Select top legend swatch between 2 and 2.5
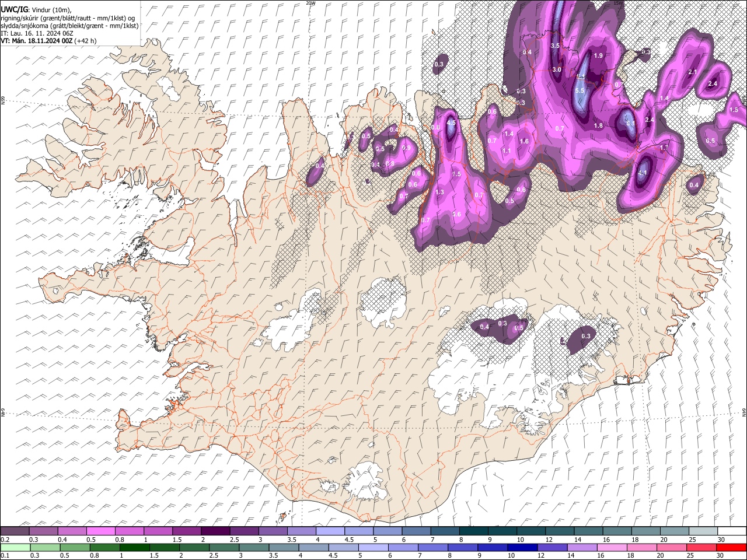Screen dimensions: 747x560 click(215, 531)
